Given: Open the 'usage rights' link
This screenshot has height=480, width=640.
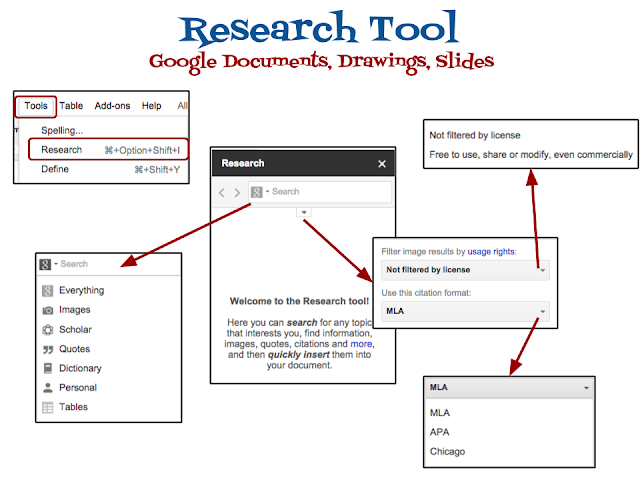Looking at the screenshot, I should click(x=491, y=252).
